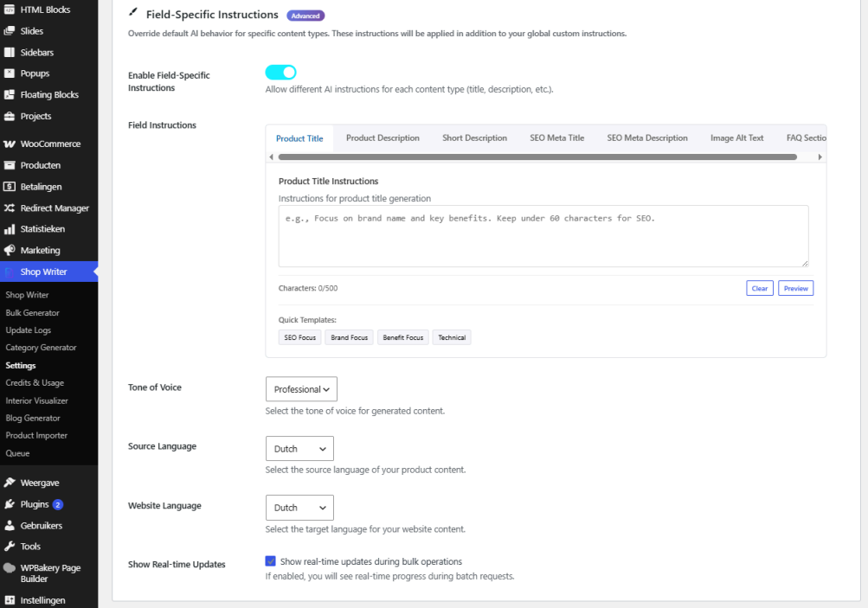Click the Gebruikers user icon
This screenshot has width=868, height=608.
(10, 526)
